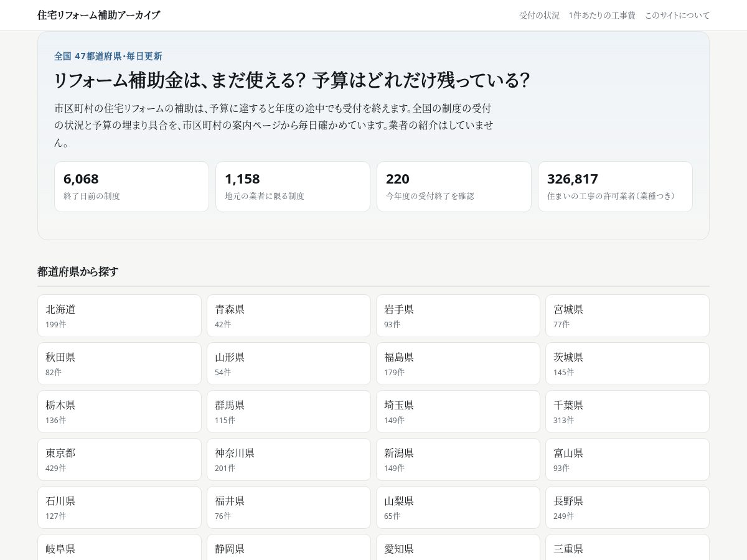The width and height of the screenshot is (747, 560).
Task: Go to 受付の状況 page
Action: click(540, 15)
